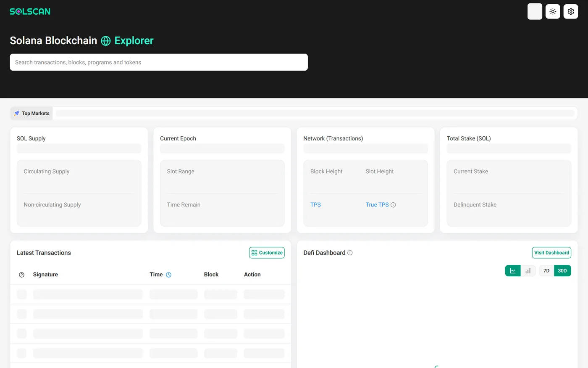
Task: Click the Current Stake label
Action: [x=471, y=172]
